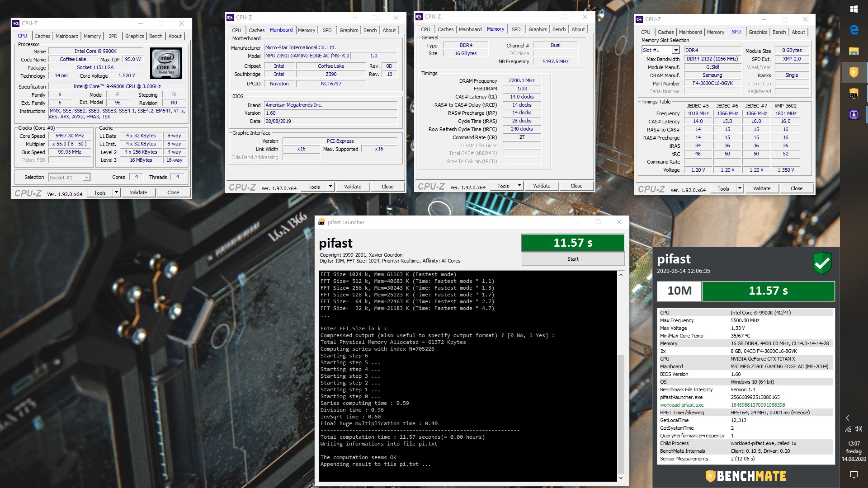This screenshot has height=488, width=868.
Task: Open the pifast launcher taskbar icon
Action: point(854,94)
